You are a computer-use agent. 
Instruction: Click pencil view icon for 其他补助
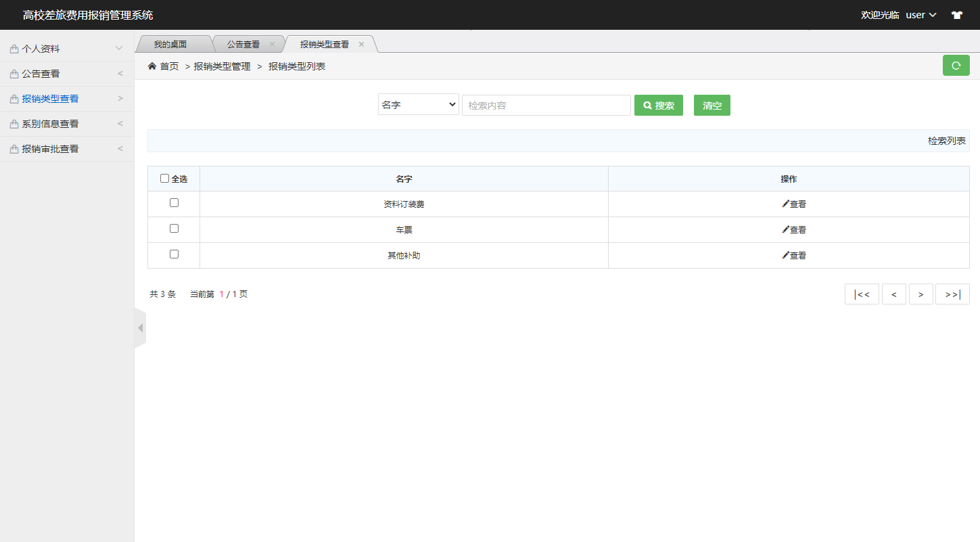tap(785, 255)
